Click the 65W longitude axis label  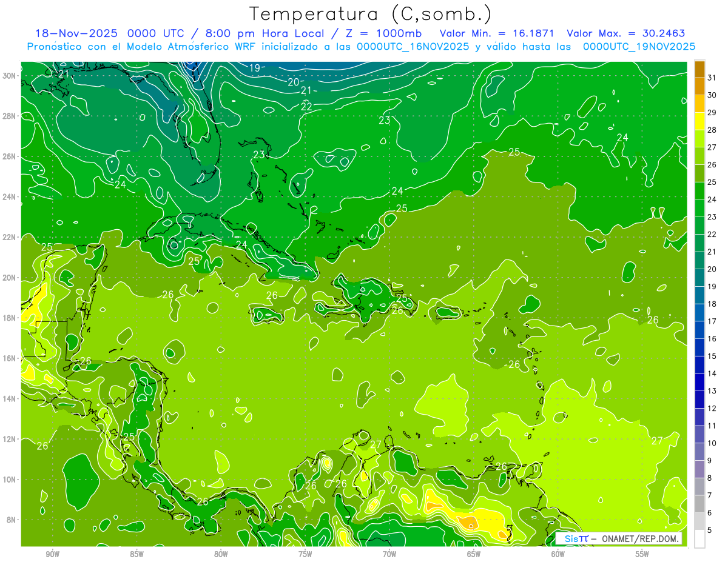(x=474, y=554)
